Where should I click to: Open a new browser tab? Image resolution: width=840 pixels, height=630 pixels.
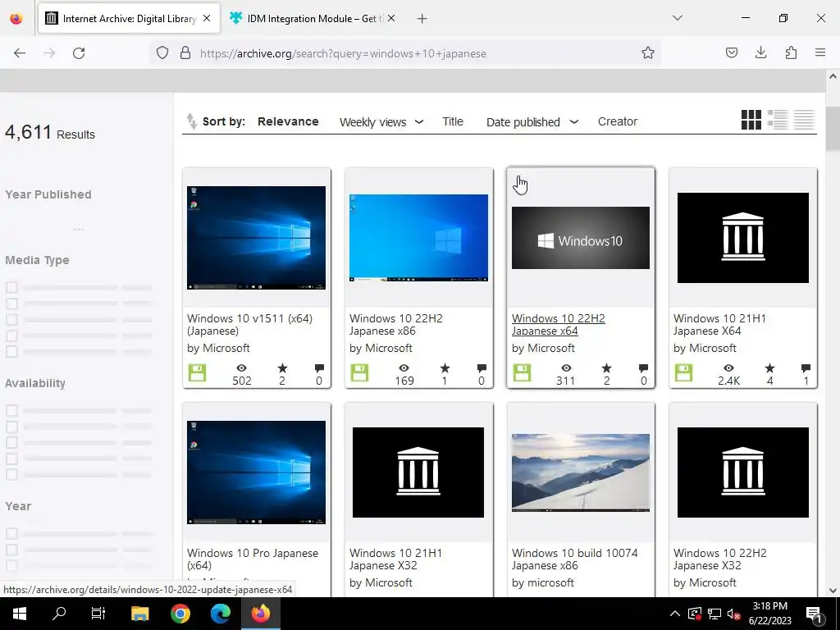[422, 19]
